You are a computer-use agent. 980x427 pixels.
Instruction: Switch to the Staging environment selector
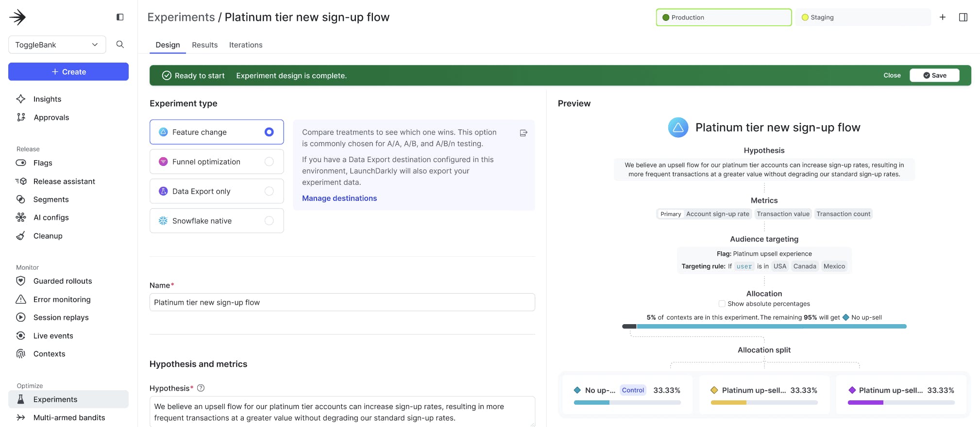pyautogui.click(x=862, y=17)
